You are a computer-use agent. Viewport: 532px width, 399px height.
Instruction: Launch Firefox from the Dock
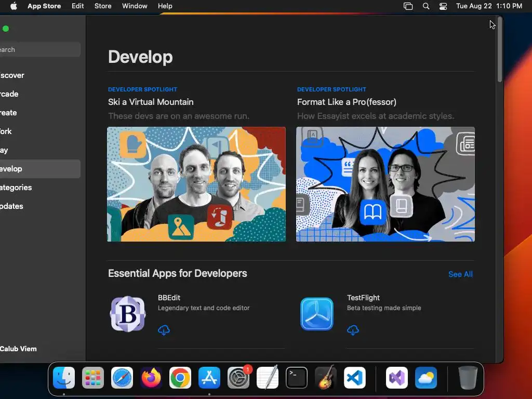(151, 378)
